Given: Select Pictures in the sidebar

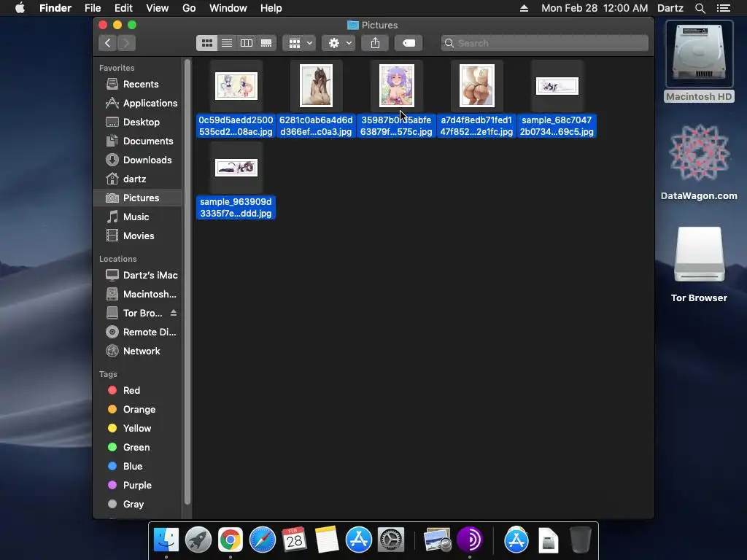Looking at the screenshot, I should click(138, 198).
